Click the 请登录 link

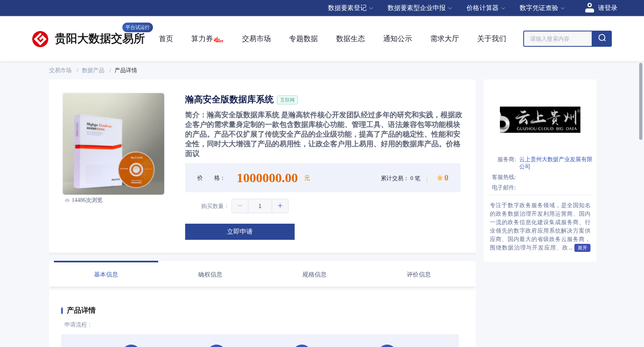click(607, 8)
